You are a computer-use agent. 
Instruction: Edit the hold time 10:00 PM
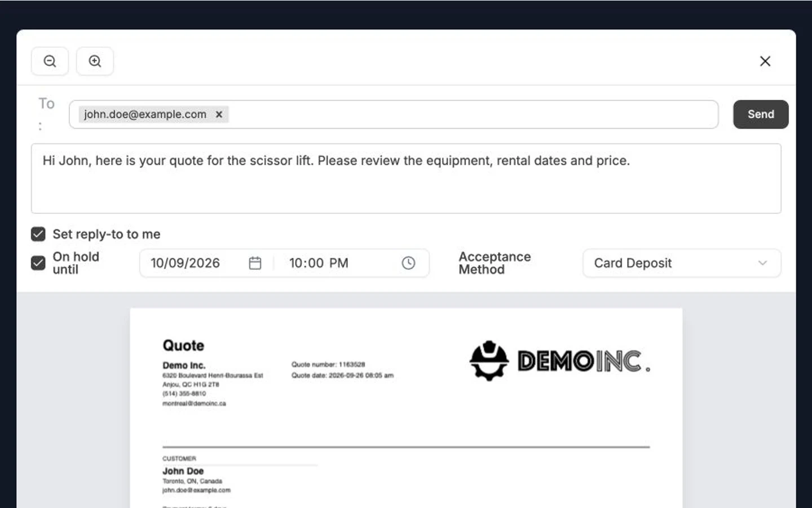[x=319, y=263]
